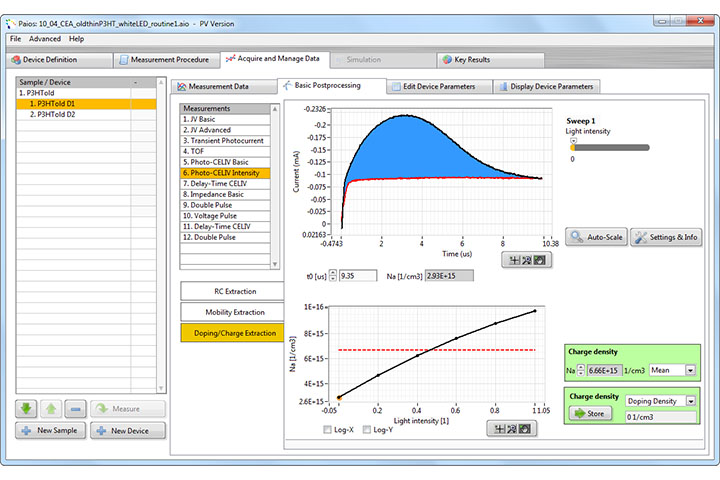The height and width of the screenshot is (480, 720).
Task: Click Measurements list scrollbar down arrow
Action: click(275, 264)
